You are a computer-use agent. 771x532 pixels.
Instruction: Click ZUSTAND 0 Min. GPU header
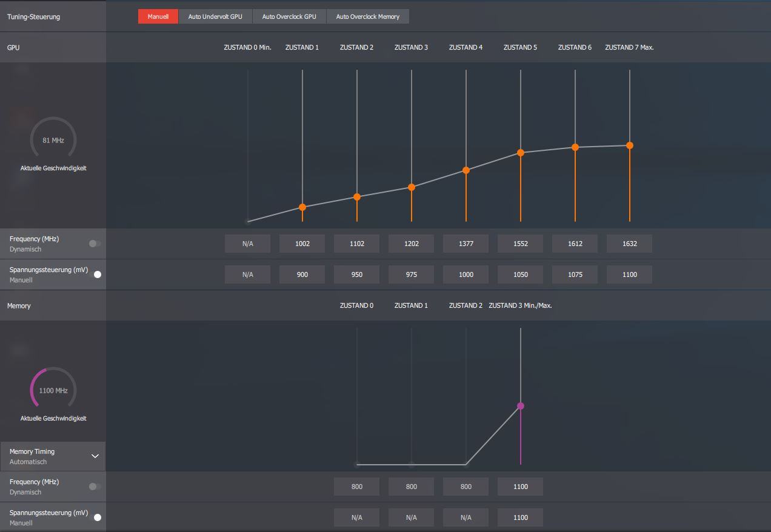click(x=247, y=47)
